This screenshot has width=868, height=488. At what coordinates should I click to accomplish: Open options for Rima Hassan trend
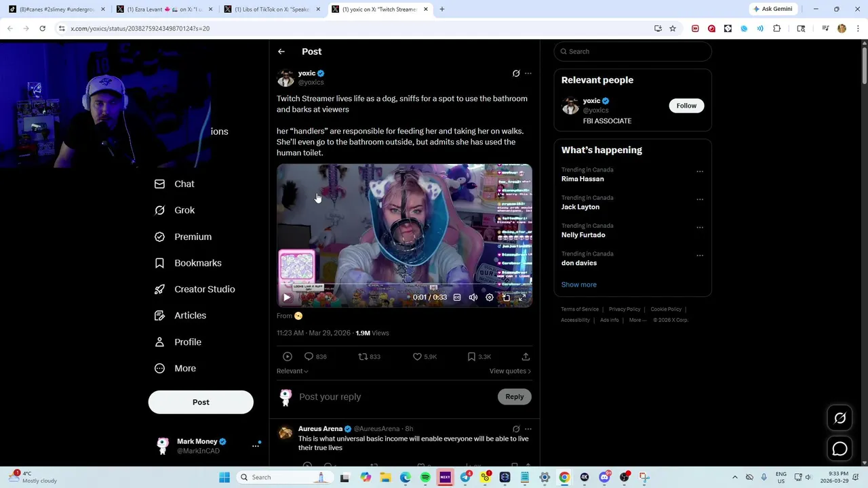700,171
